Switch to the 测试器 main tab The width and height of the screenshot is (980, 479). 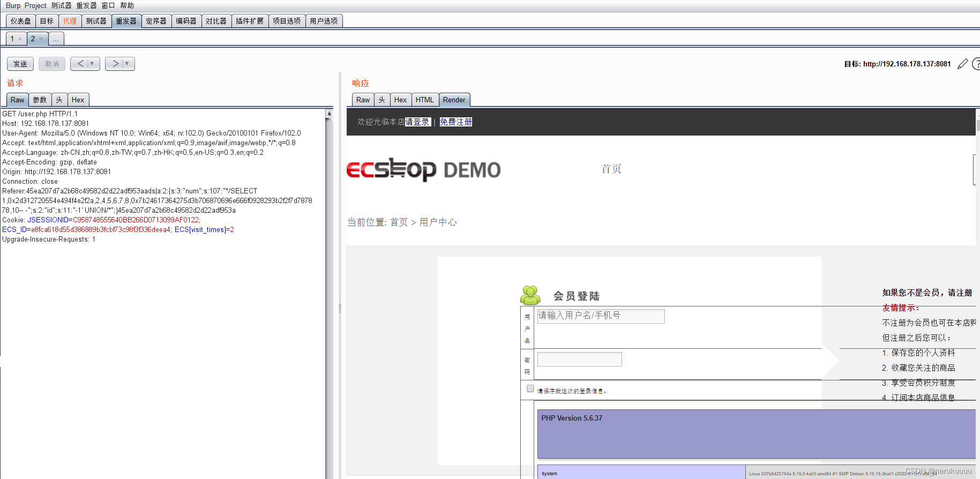tap(96, 21)
